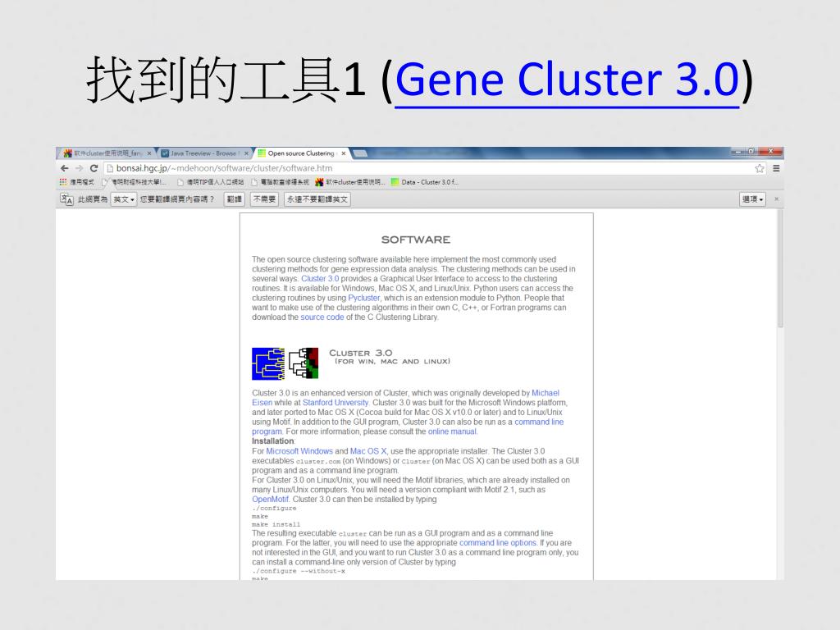Click the page's vertical scrollbar thumb
The image size is (840, 630).
[x=780, y=269]
